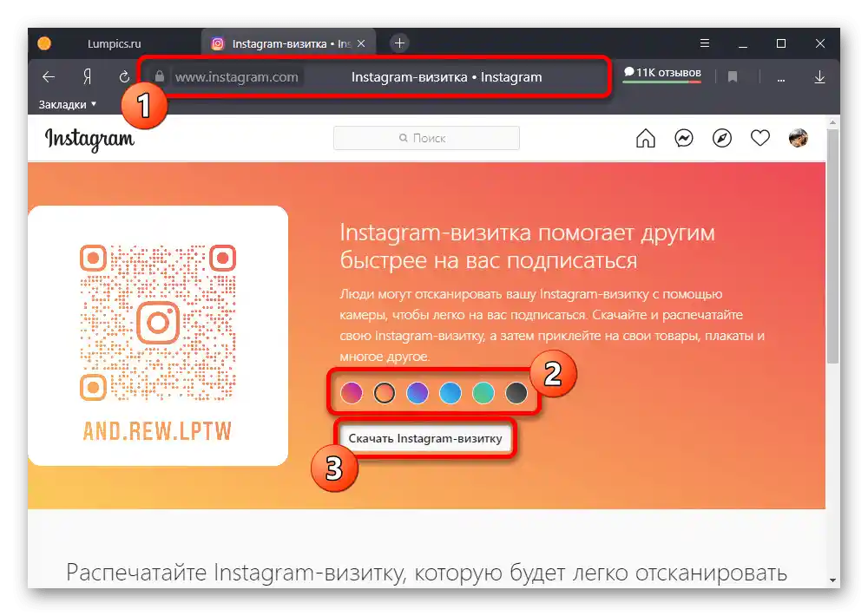Reload the page with refresh icon
Image resolution: width=868 pixels, height=616 pixels.
coord(124,76)
